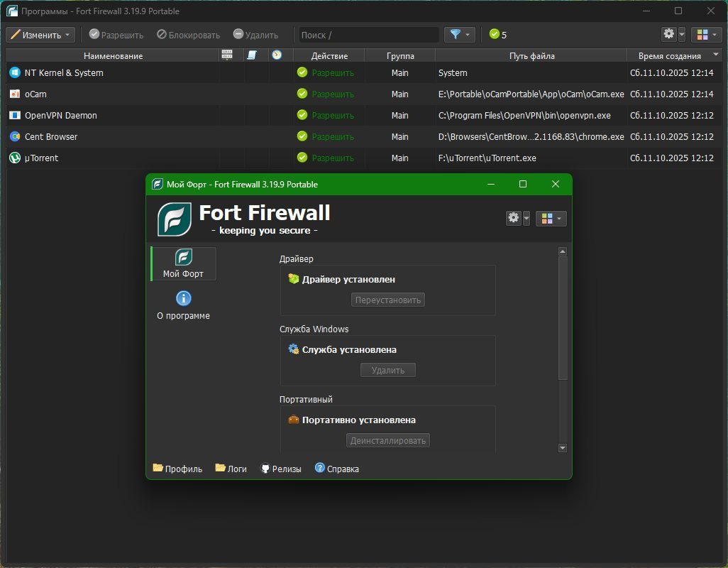Image resolution: width=728 pixels, height=568 pixels.
Task: Open the Релизы link
Action: click(x=281, y=469)
